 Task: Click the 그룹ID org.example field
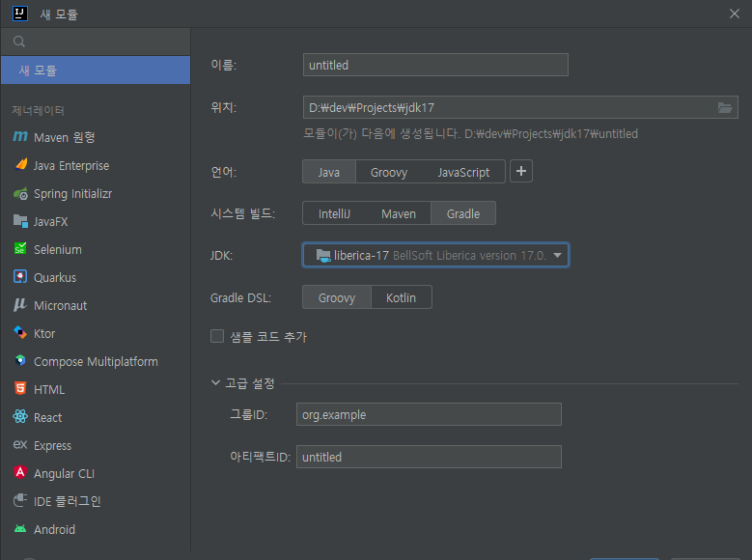click(429, 414)
